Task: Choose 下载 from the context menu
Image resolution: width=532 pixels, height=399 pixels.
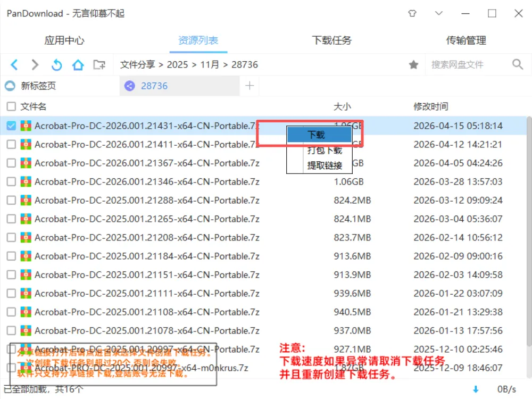Action: [319, 135]
